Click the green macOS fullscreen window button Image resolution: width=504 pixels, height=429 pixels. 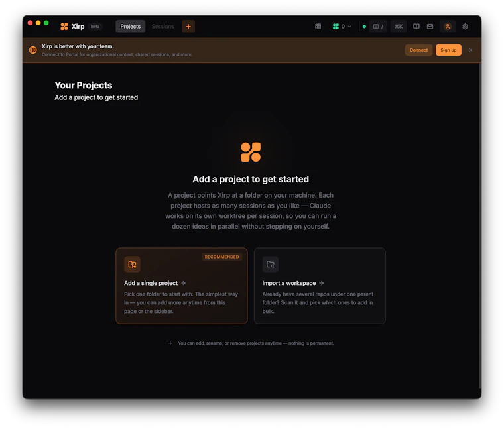(x=46, y=23)
